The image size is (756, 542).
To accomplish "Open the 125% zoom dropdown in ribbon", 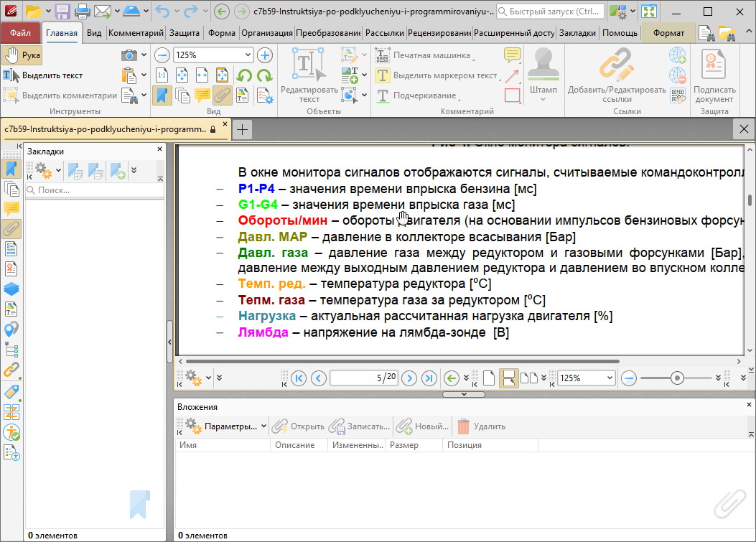I will coord(248,55).
